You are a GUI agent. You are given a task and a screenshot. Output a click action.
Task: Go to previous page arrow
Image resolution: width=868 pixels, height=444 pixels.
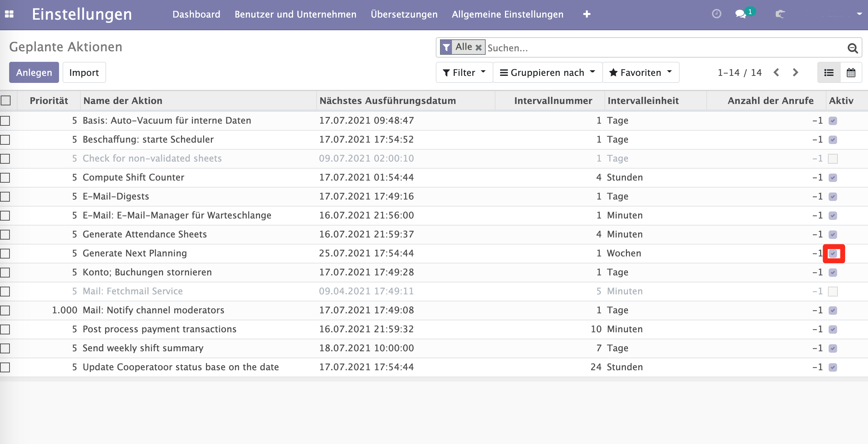[777, 72]
